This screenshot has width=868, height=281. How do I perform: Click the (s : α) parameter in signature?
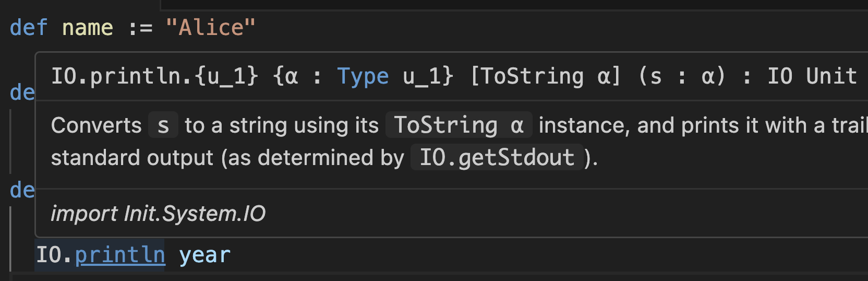pyautogui.click(x=682, y=76)
